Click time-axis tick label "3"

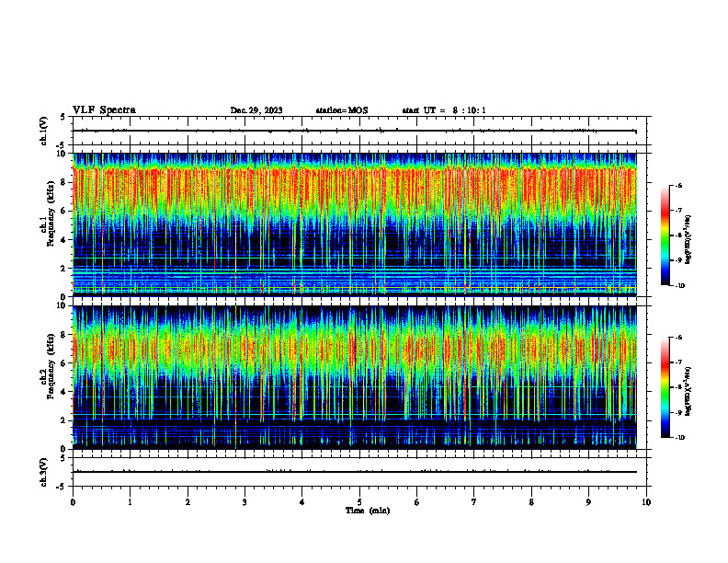[x=245, y=502]
